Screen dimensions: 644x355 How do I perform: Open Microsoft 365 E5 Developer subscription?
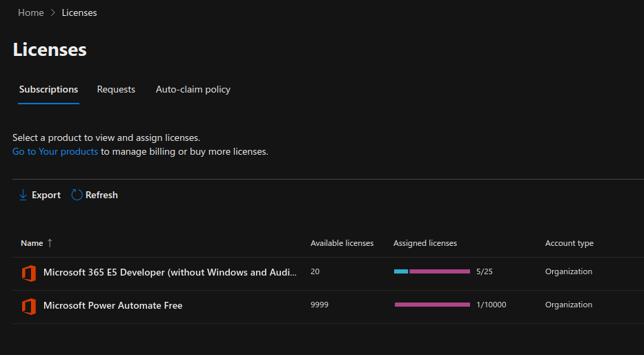[170, 272]
